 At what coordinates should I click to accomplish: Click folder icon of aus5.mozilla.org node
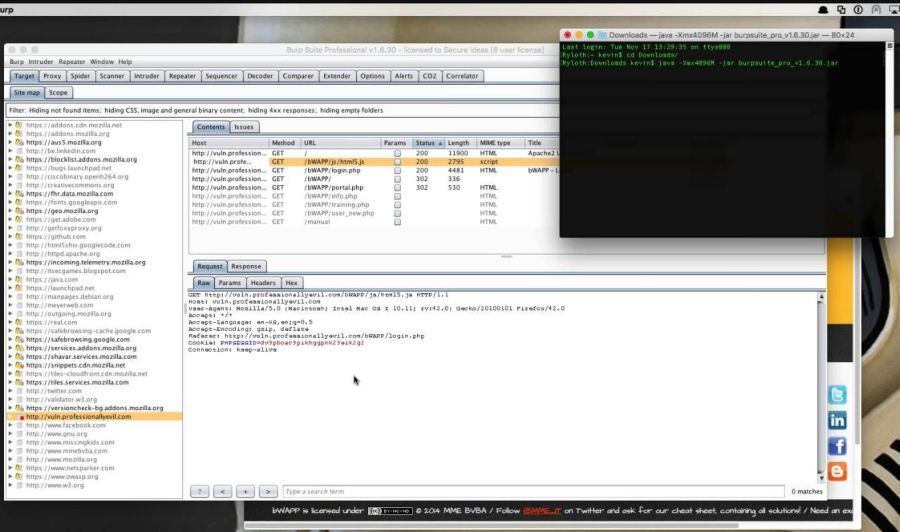pos(19,142)
